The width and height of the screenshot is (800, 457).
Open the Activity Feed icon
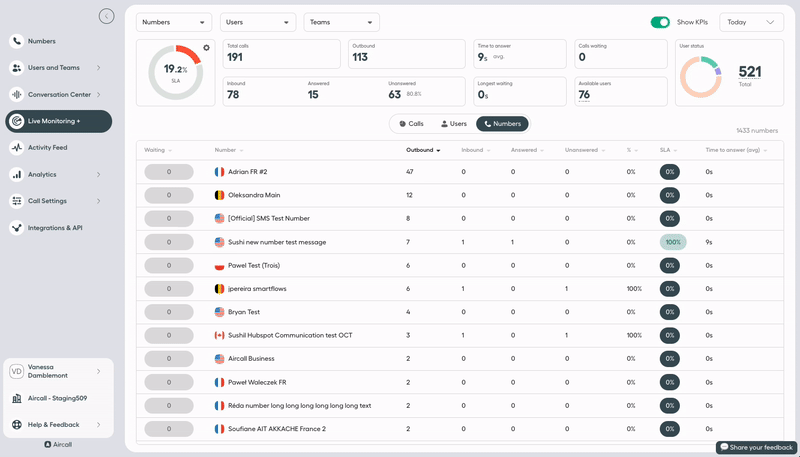(x=17, y=148)
